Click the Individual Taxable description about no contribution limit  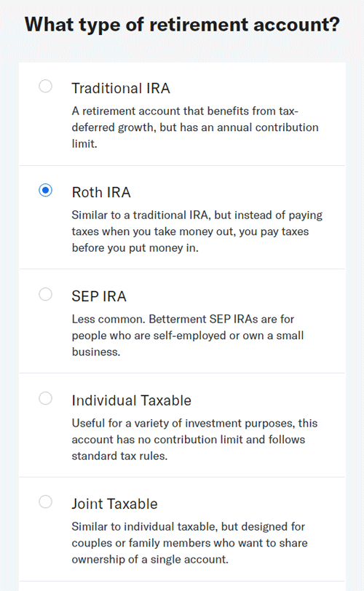pyautogui.click(x=194, y=440)
